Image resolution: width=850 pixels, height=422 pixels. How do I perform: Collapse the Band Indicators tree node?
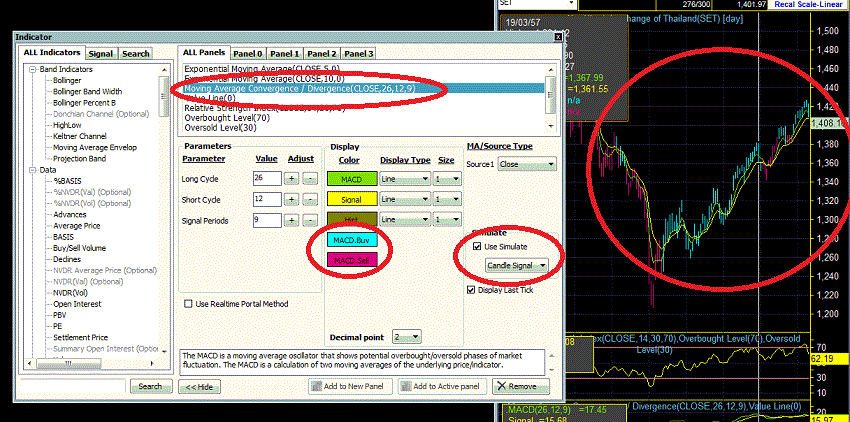click(32, 69)
